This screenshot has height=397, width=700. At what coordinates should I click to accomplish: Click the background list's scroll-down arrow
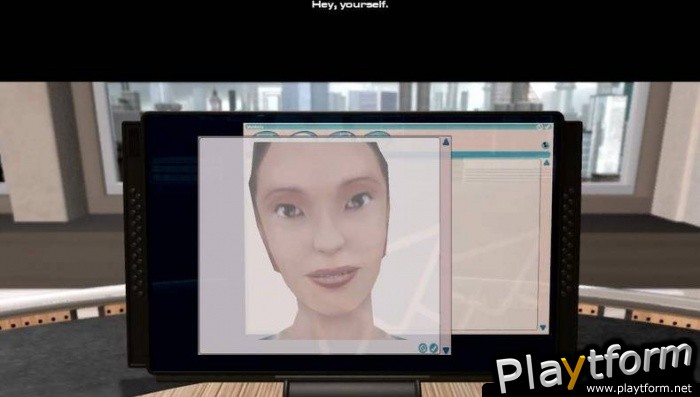tap(543, 328)
